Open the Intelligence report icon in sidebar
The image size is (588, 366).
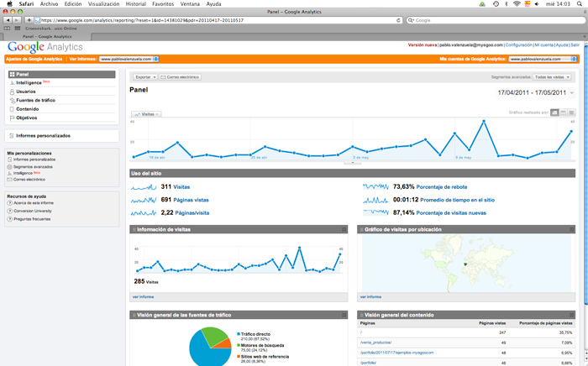point(12,83)
